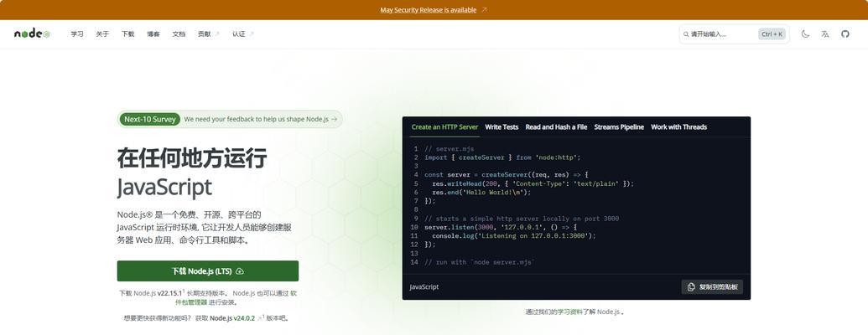The width and height of the screenshot is (868, 335).
Task: Open the language selector icon
Action: point(825,33)
